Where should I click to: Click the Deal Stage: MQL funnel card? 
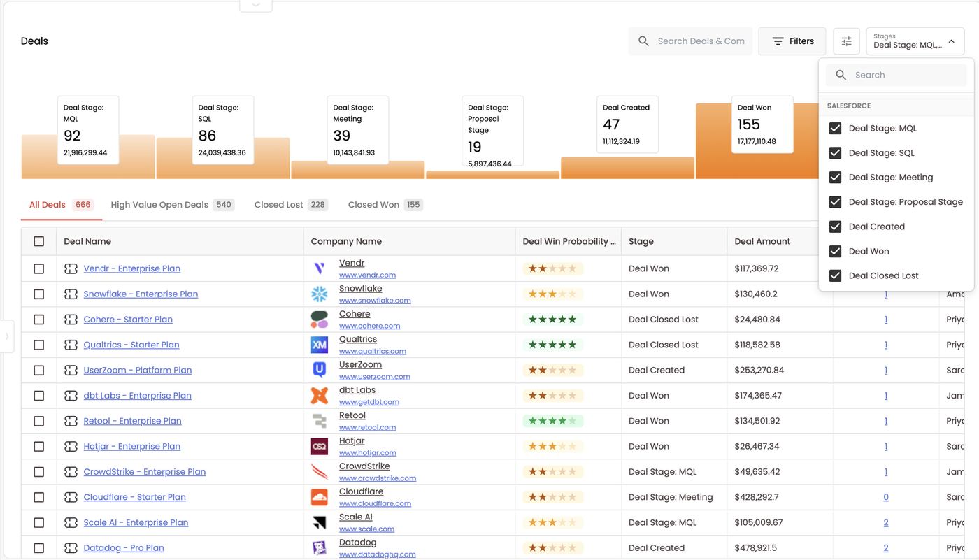(88, 131)
